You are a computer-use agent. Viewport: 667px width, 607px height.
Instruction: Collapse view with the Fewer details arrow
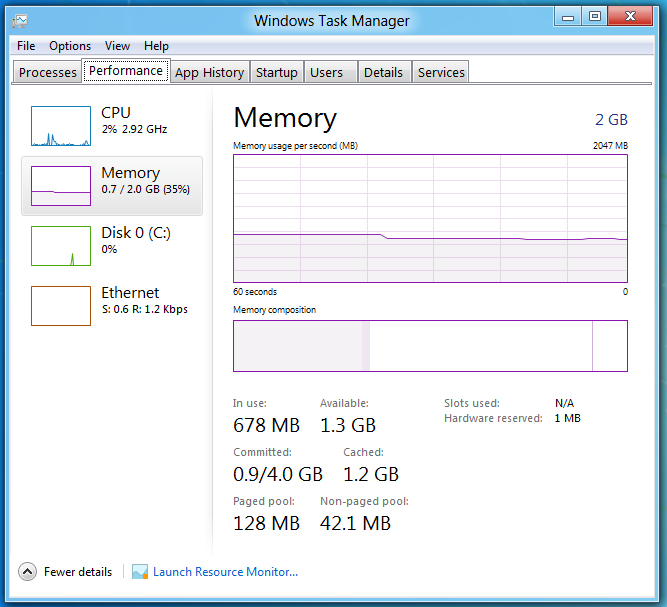[x=27, y=572]
